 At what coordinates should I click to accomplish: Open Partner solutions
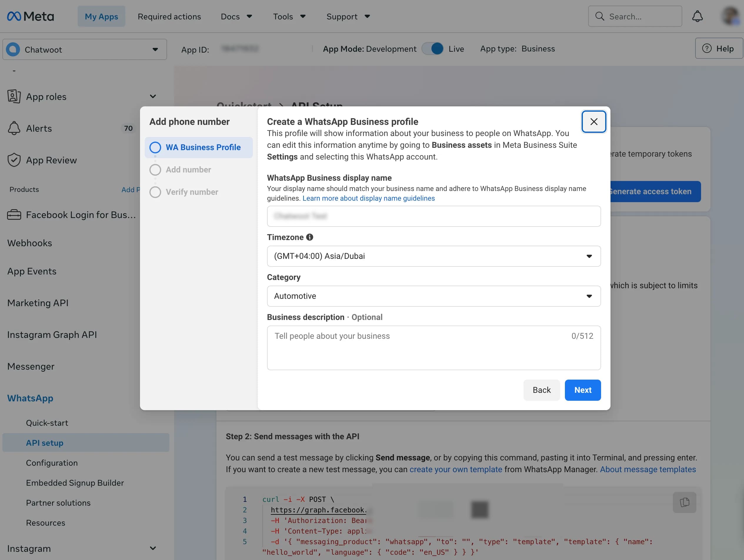click(58, 503)
